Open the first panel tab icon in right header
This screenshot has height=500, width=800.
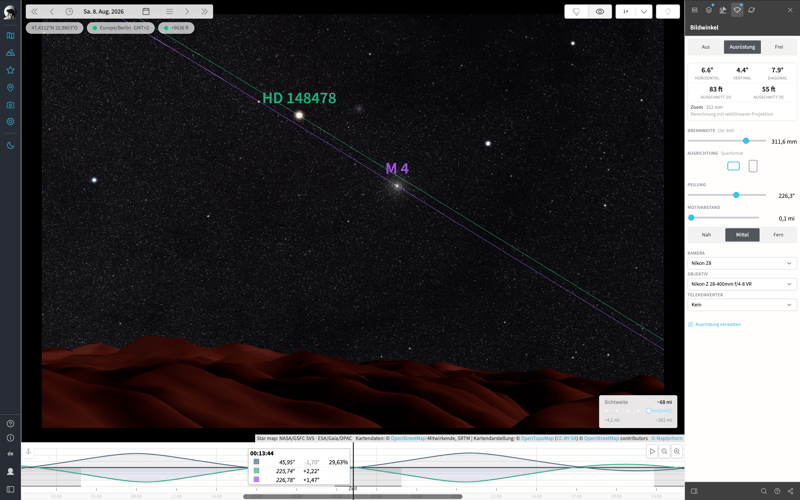click(x=694, y=10)
